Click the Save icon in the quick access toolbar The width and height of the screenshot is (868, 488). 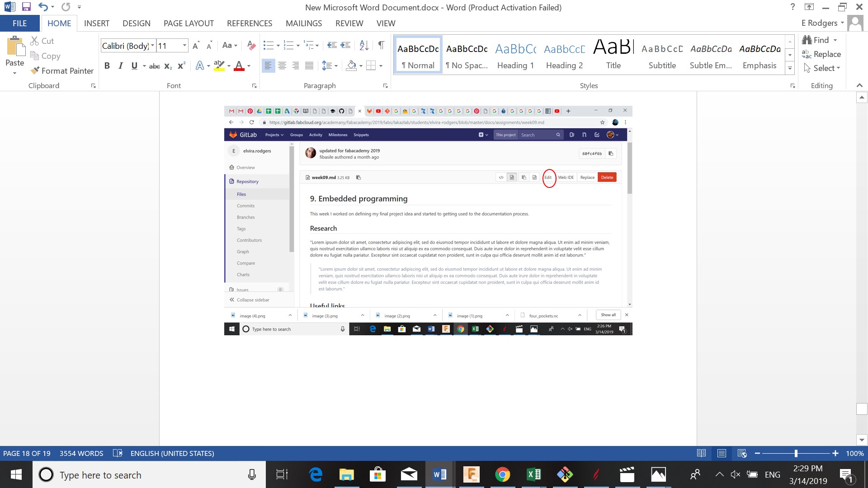(x=26, y=7)
